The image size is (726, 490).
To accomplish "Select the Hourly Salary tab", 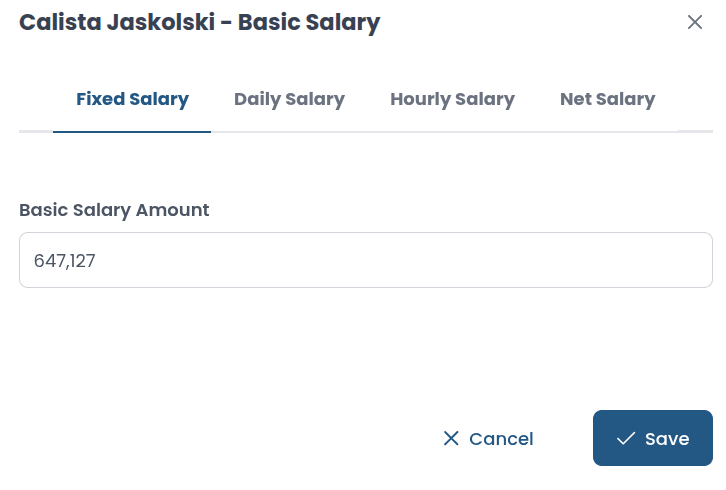I will click(452, 99).
